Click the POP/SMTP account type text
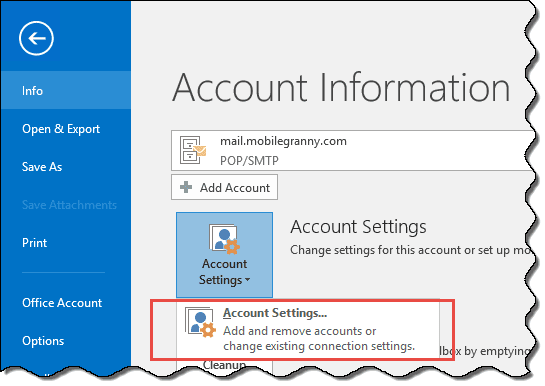 249,161
